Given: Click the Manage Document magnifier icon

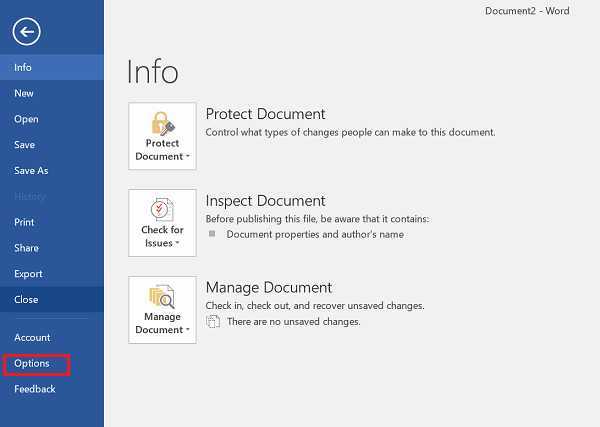Looking at the screenshot, I should click(163, 297).
